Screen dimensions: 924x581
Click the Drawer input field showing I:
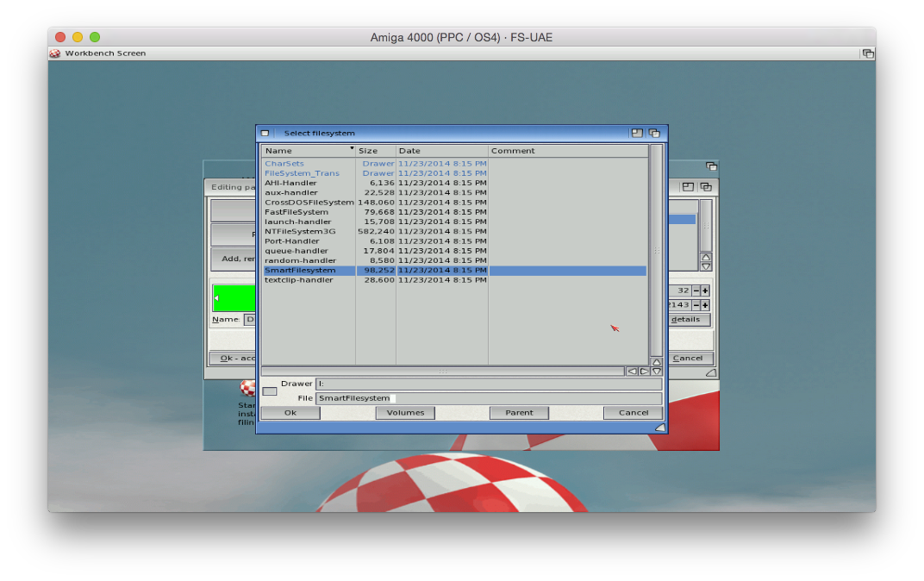click(489, 384)
